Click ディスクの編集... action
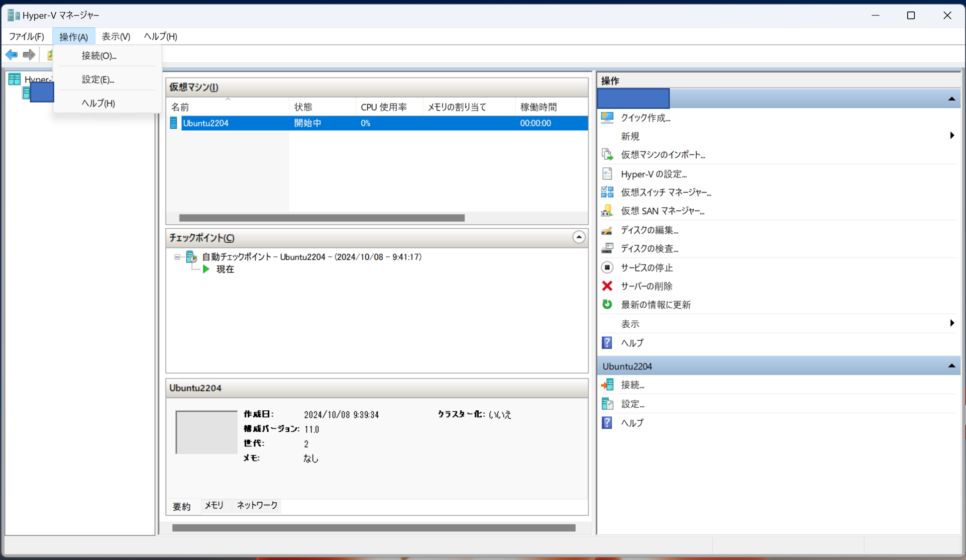The width and height of the screenshot is (966, 560). tap(649, 230)
